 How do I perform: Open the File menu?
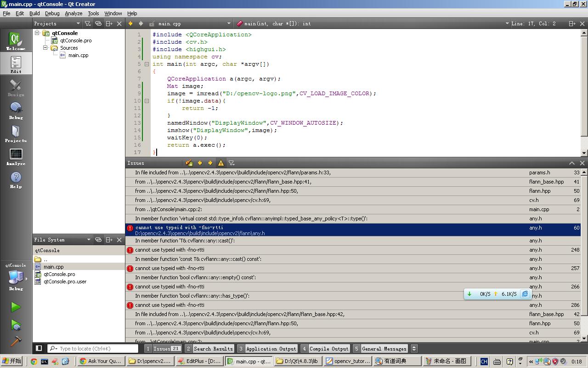tap(6, 13)
